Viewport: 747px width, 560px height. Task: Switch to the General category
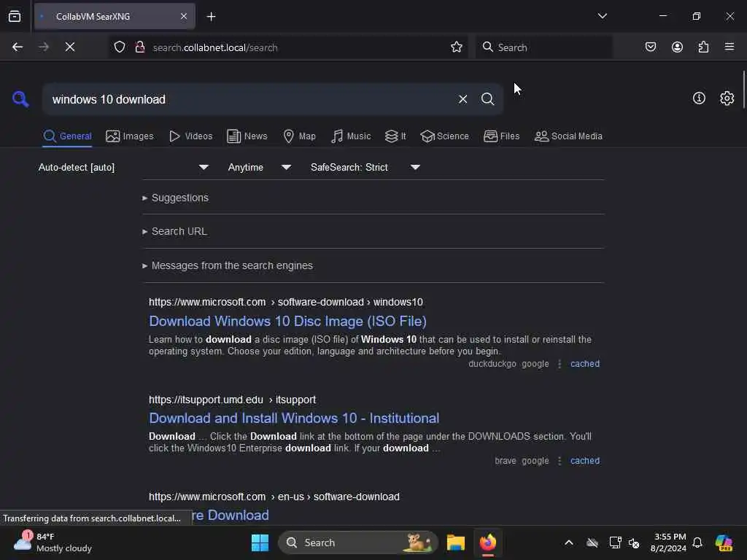pos(67,136)
